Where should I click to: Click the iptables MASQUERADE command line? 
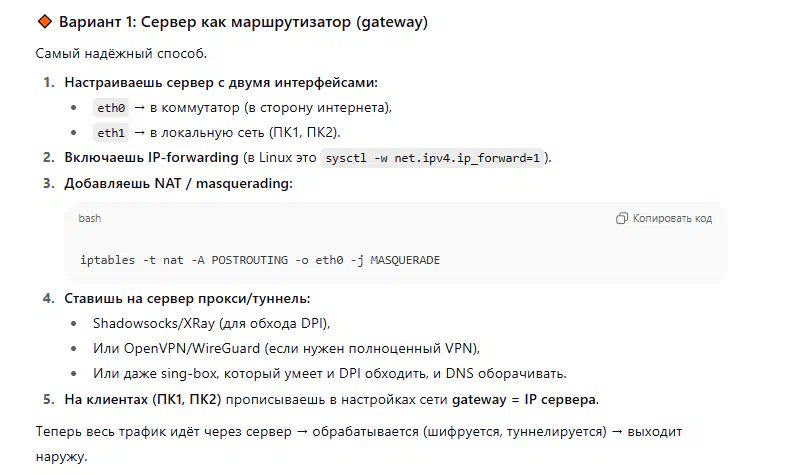260,260
